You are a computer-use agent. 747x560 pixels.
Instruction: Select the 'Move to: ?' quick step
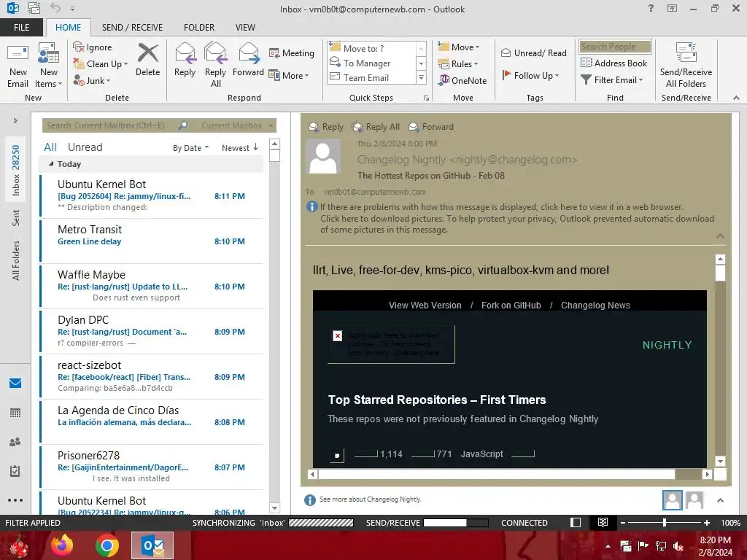371,48
